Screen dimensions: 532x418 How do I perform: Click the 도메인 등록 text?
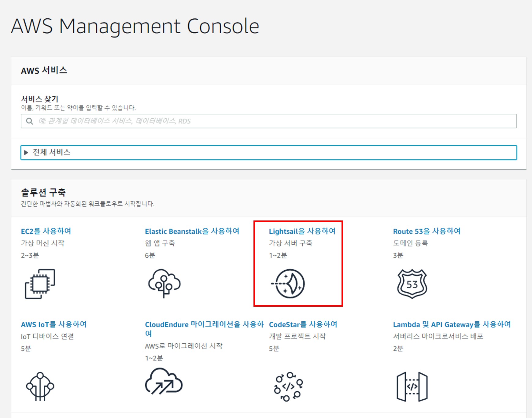pos(410,243)
